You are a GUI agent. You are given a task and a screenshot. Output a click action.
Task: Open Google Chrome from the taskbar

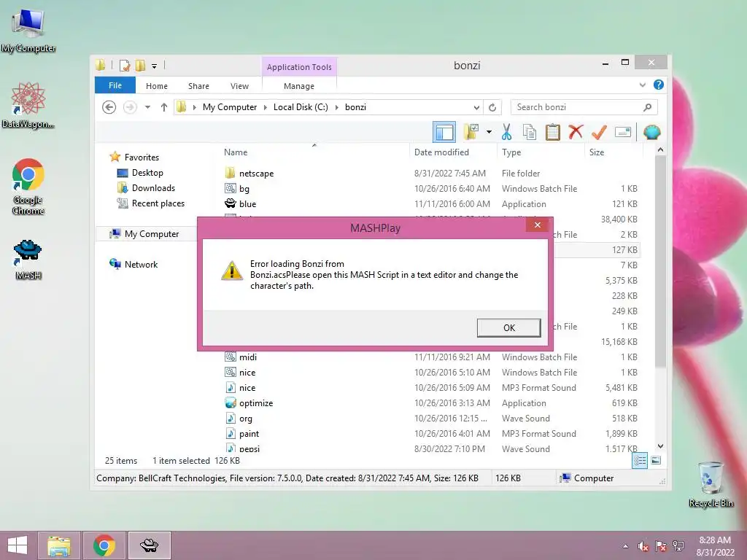point(104,545)
